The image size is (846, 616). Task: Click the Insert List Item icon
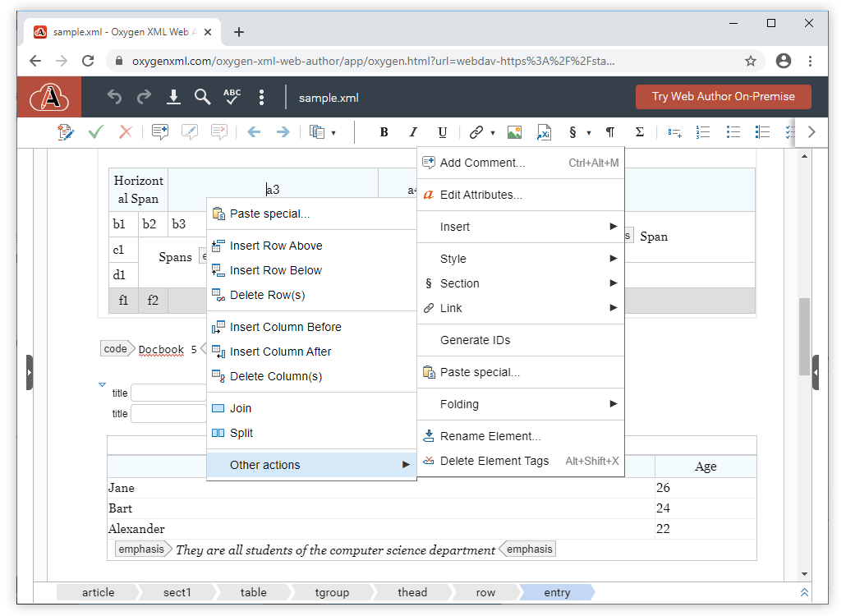pyautogui.click(x=674, y=132)
